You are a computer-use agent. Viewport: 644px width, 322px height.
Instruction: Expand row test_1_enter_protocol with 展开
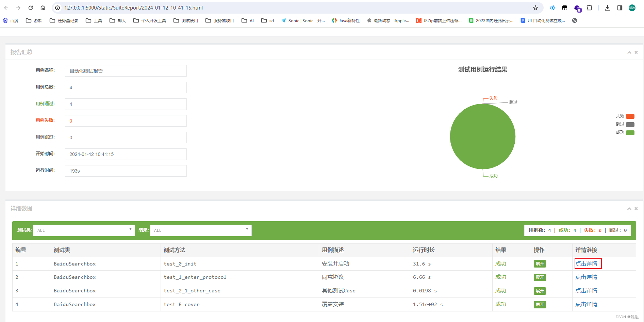(540, 277)
